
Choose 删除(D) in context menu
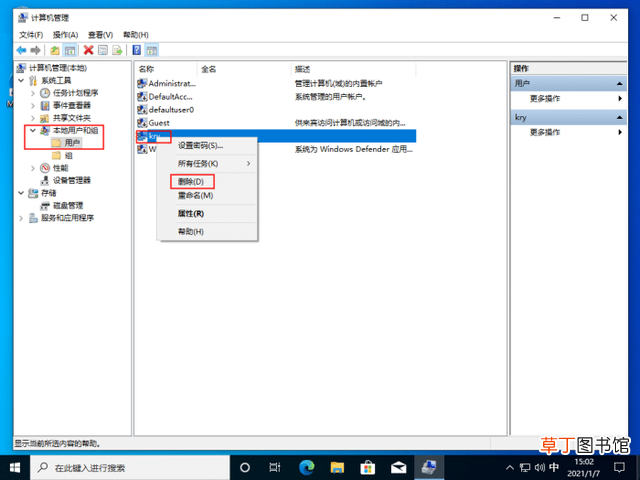207,182
